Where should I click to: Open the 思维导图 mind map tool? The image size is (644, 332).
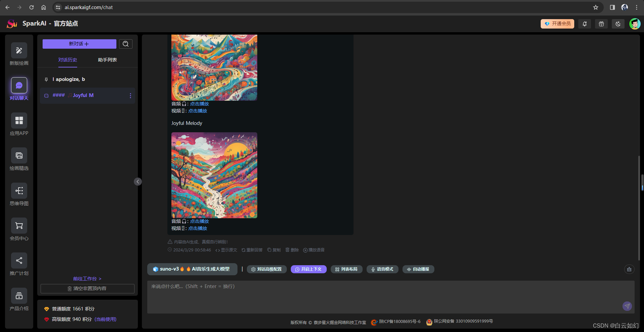(x=19, y=191)
